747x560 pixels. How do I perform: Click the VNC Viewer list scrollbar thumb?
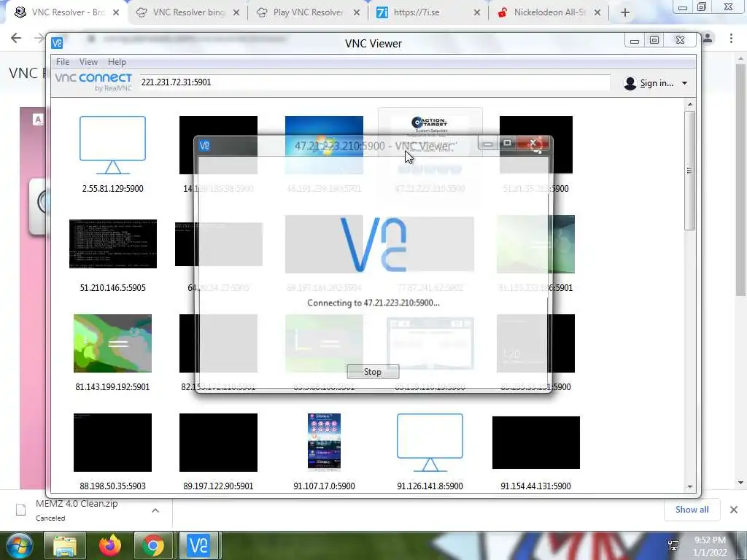click(x=690, y=171)
